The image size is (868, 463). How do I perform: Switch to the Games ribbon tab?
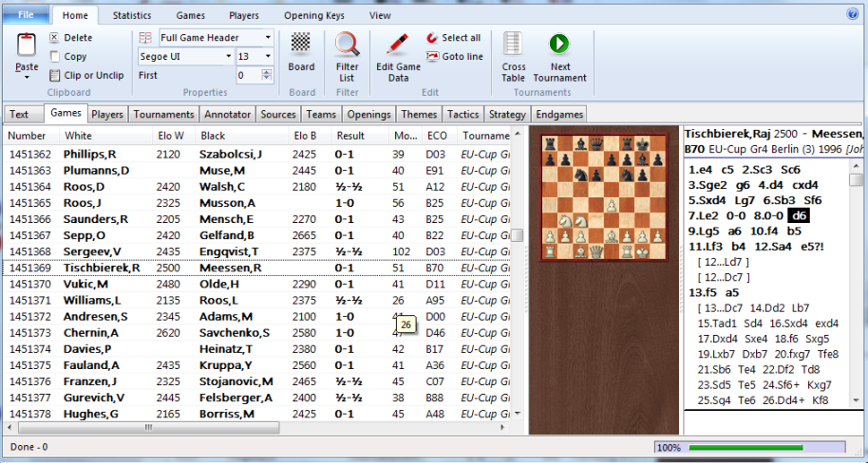[191, 15]
